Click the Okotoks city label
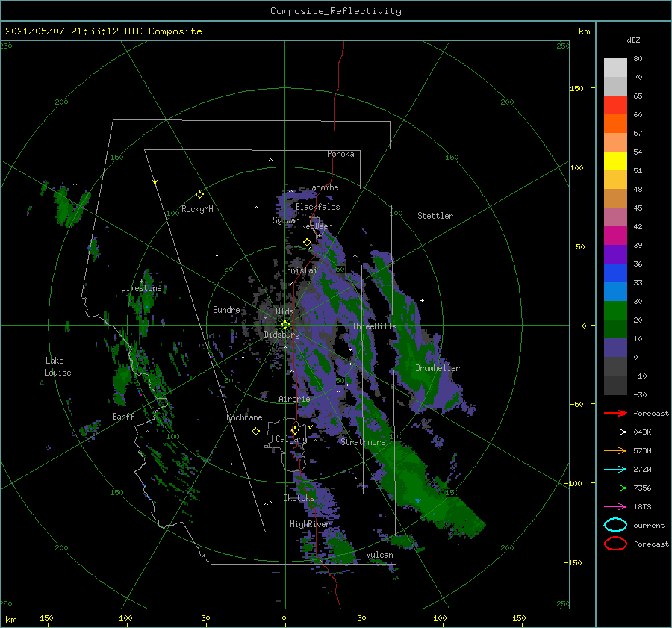672x628 pixels. [299, 498]
